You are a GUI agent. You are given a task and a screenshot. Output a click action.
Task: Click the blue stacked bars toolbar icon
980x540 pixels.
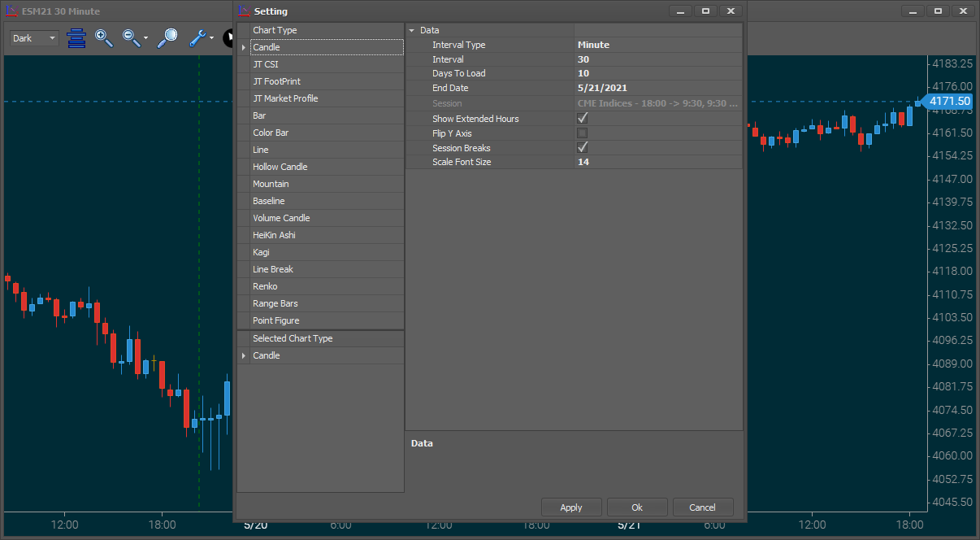pyautogui.click(x=76, y=38)
